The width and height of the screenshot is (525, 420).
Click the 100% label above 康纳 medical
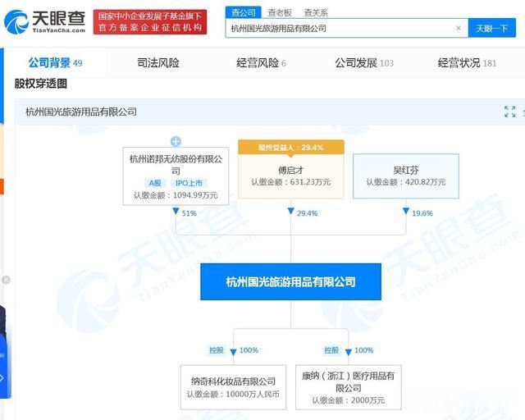tap(364, 350)
